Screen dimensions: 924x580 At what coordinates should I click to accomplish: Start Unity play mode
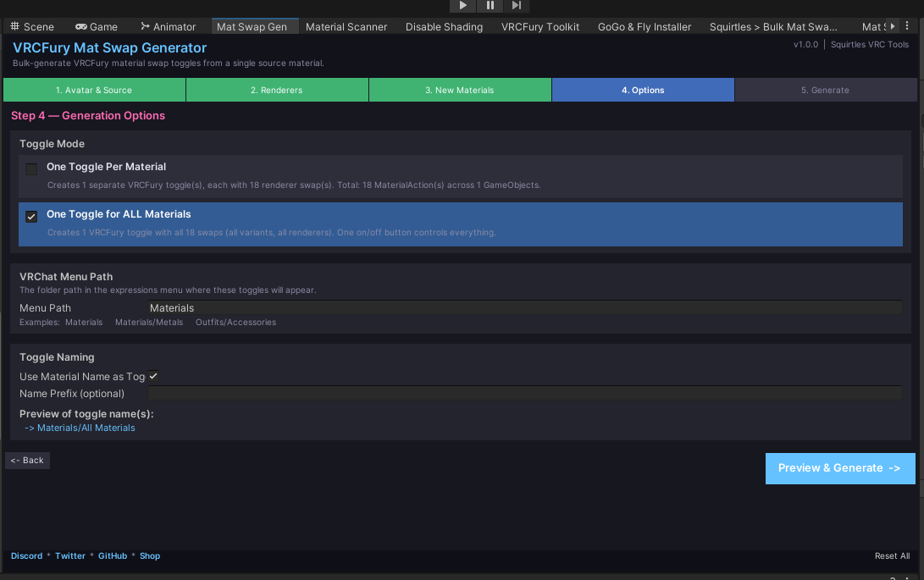click(x=462, y=5)
